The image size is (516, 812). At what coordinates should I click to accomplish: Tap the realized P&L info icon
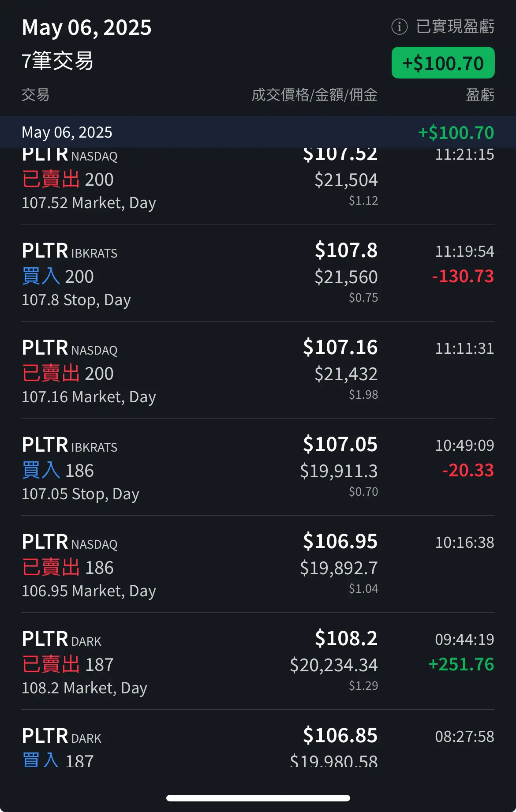[399, 26]
